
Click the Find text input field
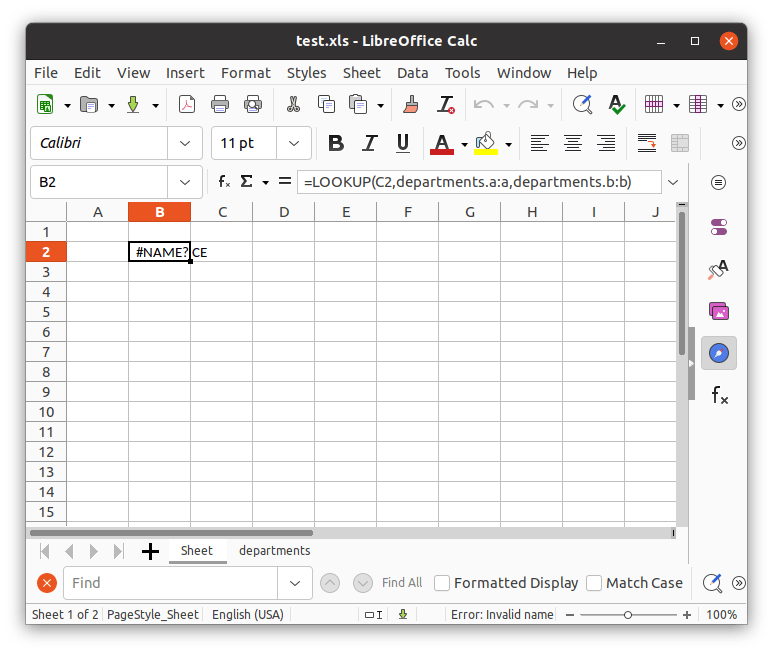(171, 583)
